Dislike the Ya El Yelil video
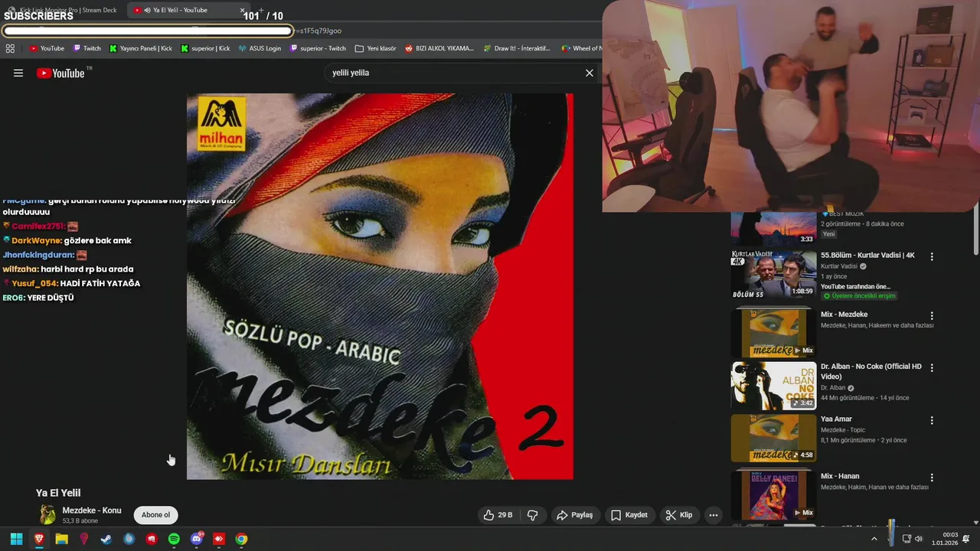 click(533, 515)
